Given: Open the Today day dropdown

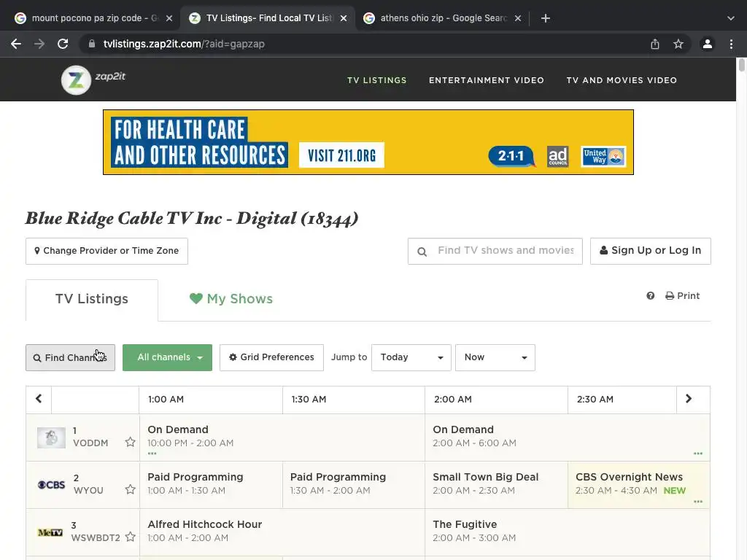Looking at the screenshot, I should coord(411,357).
